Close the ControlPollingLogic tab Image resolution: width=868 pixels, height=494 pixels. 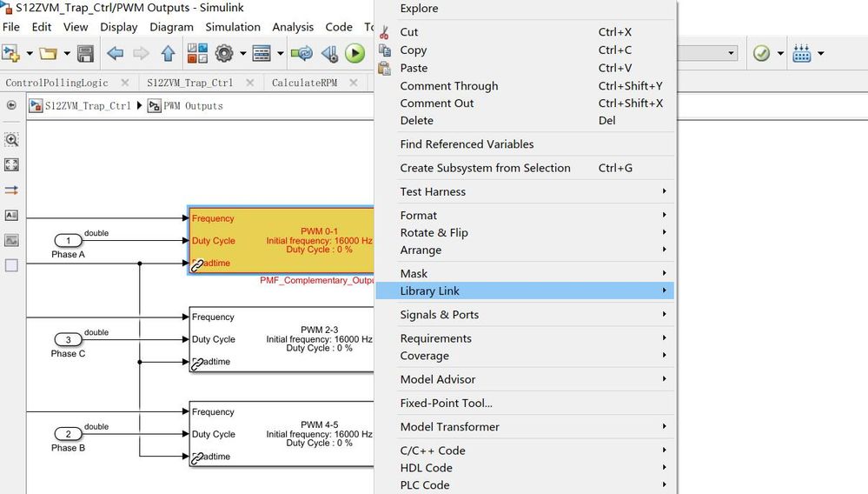pos(125,83)
